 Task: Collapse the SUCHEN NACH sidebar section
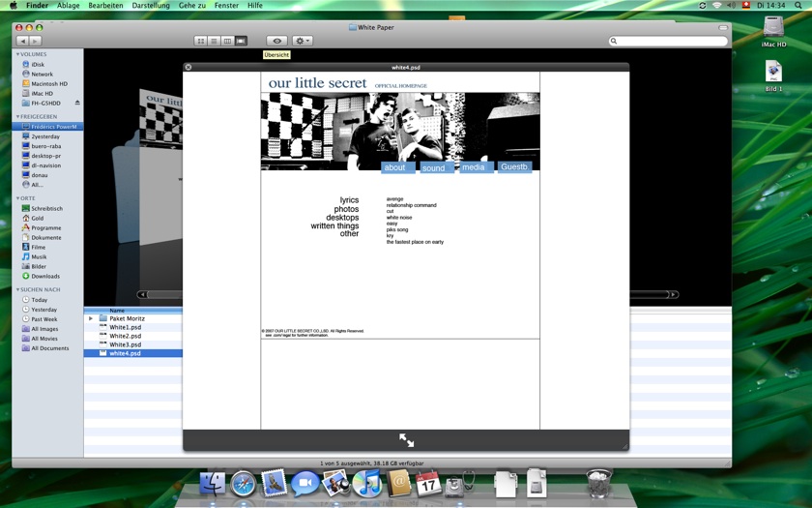[x=17, y=289]
